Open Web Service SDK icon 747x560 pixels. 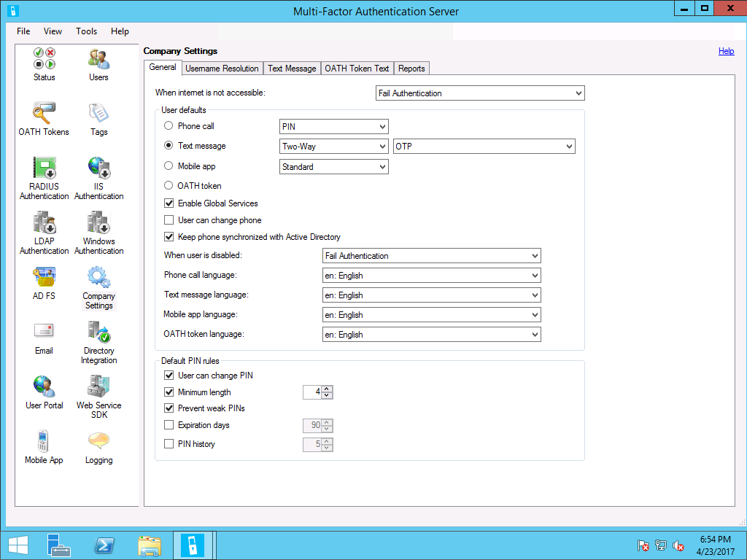[98, 387]
